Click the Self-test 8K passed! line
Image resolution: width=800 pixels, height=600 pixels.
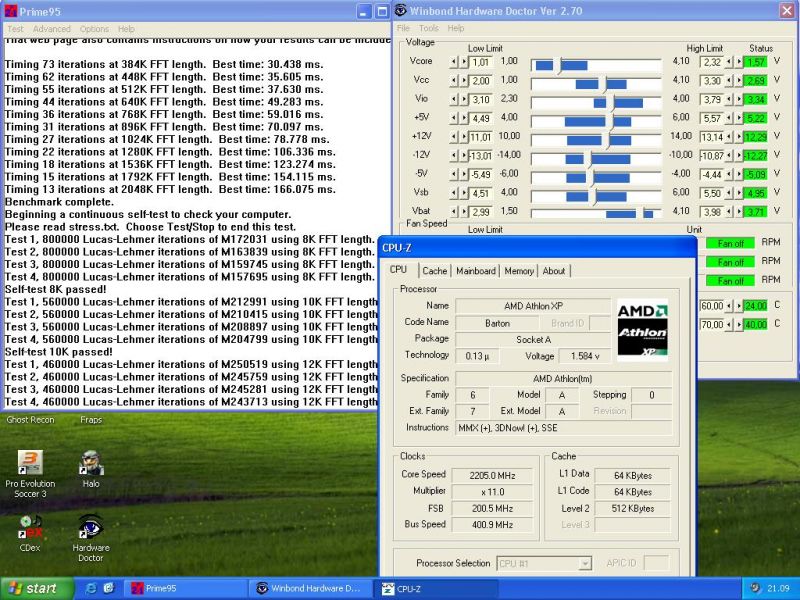[56, 289]
